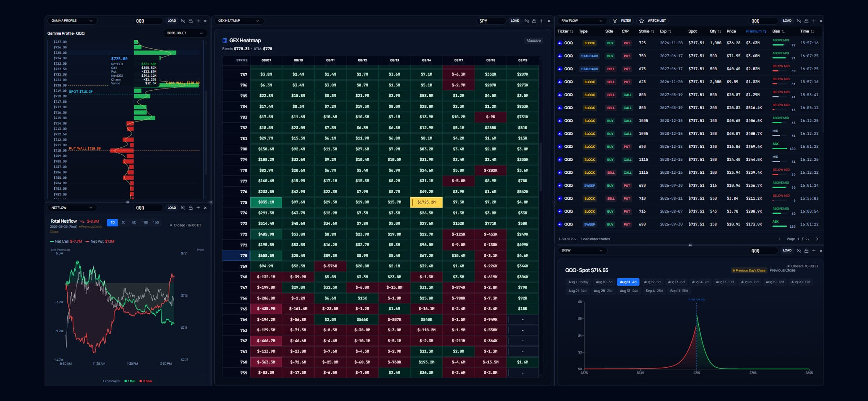The image size is (868, 401).
Task: Click LOAD in Raw Flow panel
Action: (x=787, y=21)
